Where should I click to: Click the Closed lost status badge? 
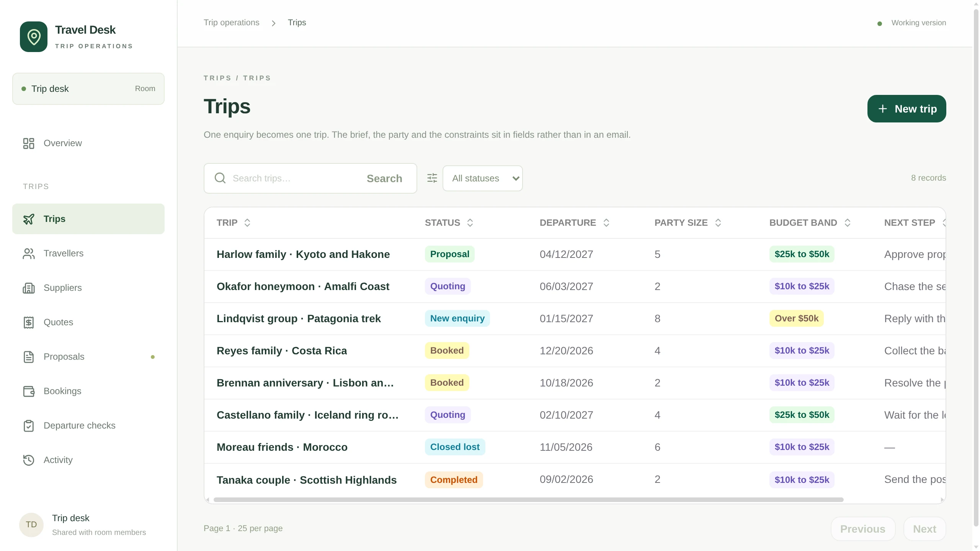tap(455, 447)
